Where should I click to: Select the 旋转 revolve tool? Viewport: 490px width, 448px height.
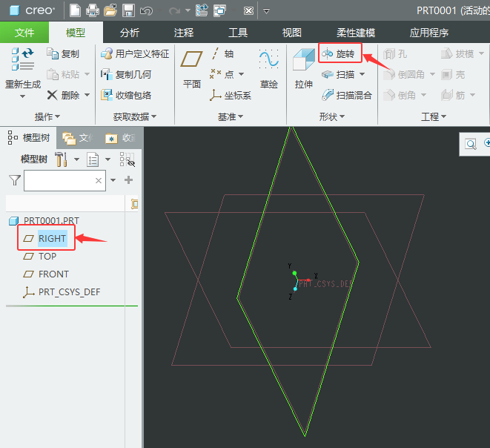coord(338,53)
